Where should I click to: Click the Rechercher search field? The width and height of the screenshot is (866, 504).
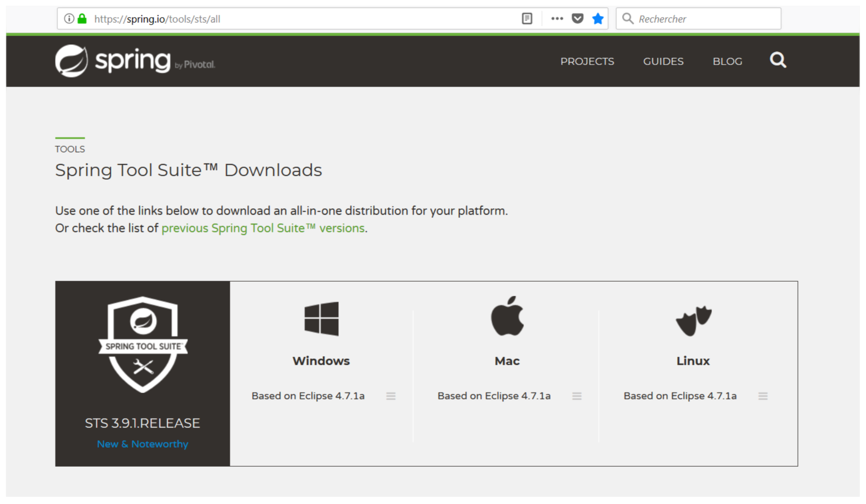pos(698,19)
